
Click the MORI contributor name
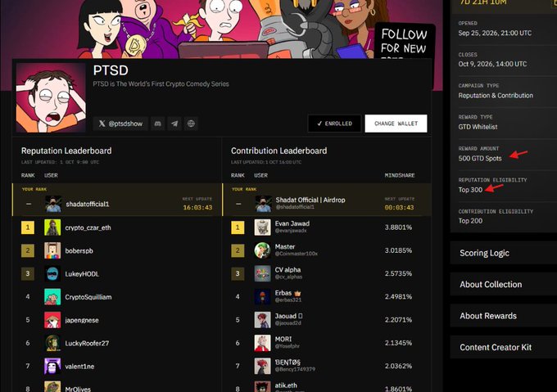[283, 339]
